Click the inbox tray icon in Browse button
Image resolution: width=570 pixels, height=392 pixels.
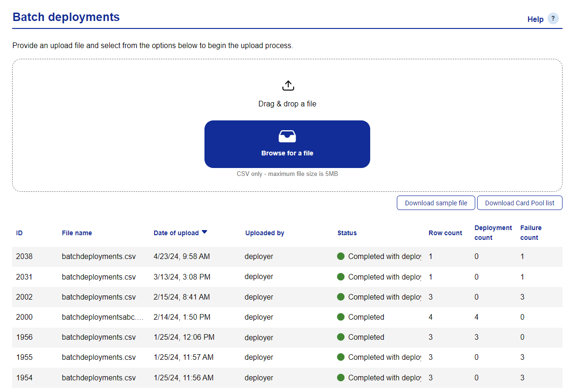pyautogui.click(x=287, y=136)
